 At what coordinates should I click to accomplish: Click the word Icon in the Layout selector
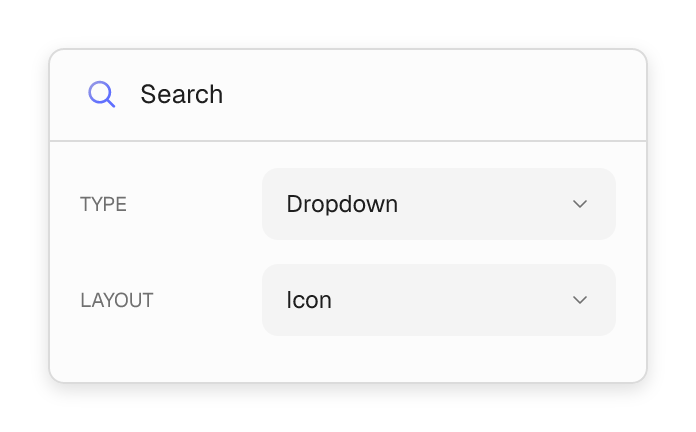[309, 300]
